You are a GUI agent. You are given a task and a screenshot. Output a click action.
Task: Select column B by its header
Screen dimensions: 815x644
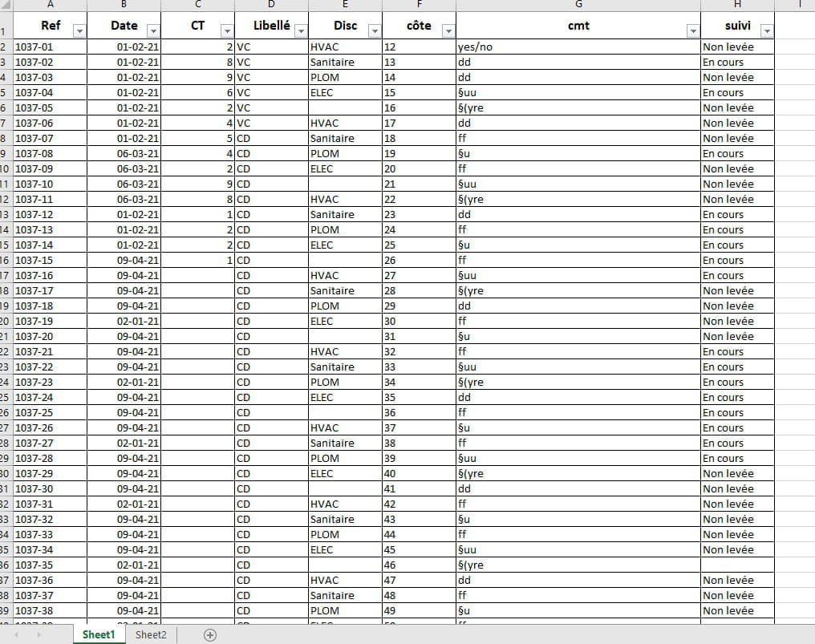(124, 5)
